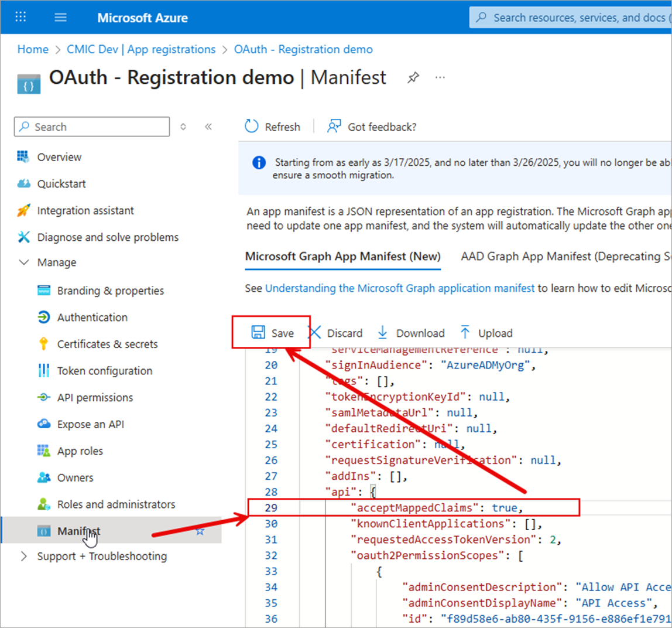Open the portal hamburger menu
672x628 pixels.
click(61, 18)
